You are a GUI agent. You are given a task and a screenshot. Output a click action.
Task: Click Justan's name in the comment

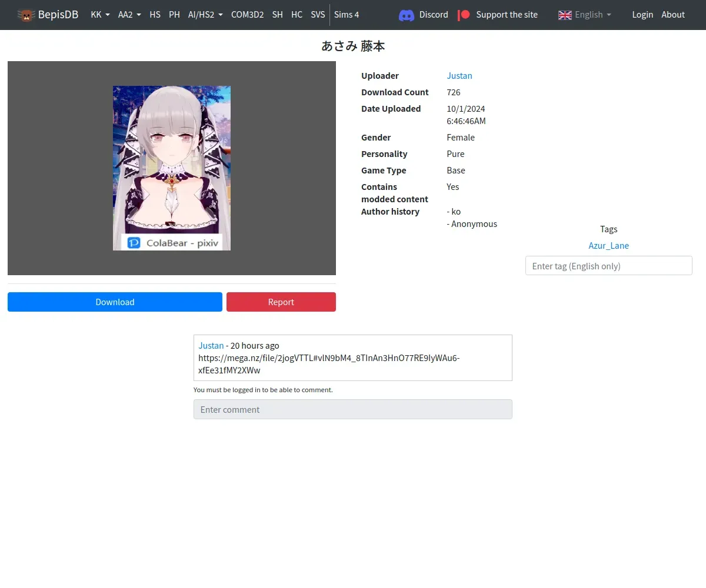pyautogui.click(x=211, y=346)
